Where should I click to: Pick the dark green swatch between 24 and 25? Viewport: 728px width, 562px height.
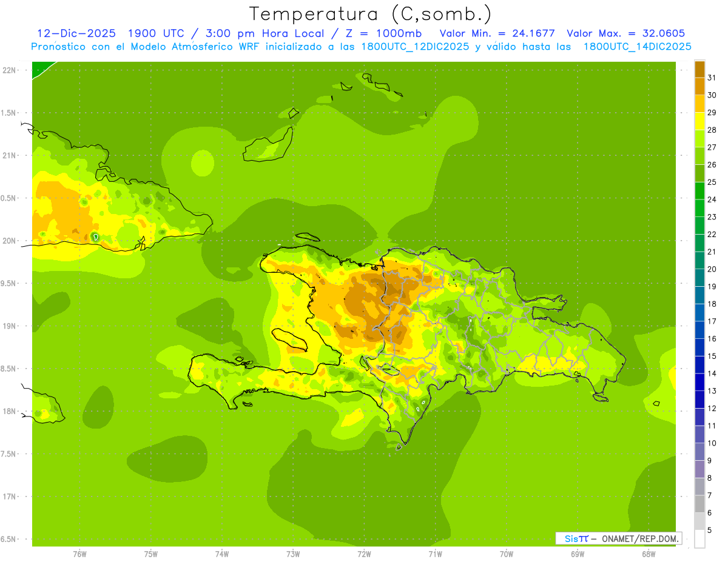699,191
